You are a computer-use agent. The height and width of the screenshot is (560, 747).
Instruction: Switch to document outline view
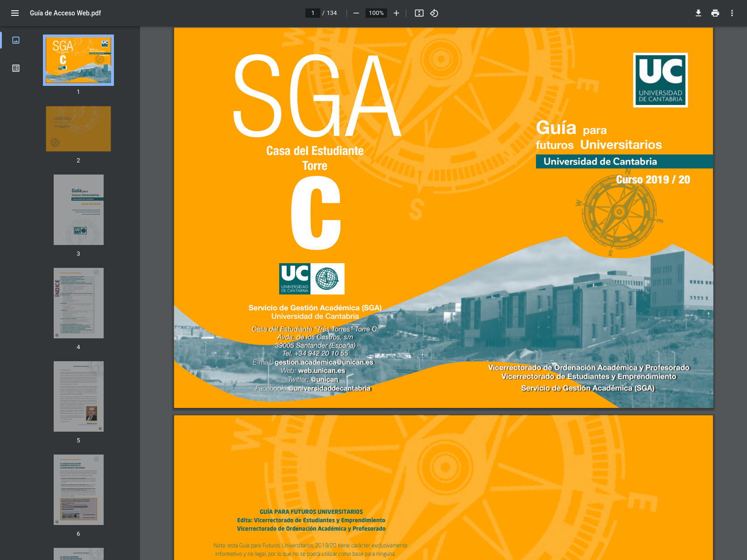click(x=16, y=68)
